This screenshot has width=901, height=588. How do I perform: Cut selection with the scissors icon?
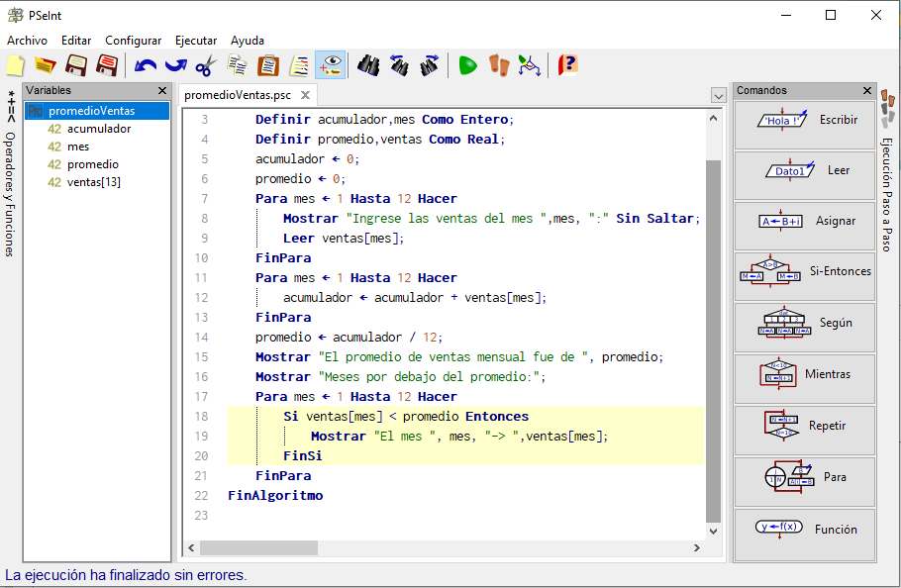tap(206, 65)
